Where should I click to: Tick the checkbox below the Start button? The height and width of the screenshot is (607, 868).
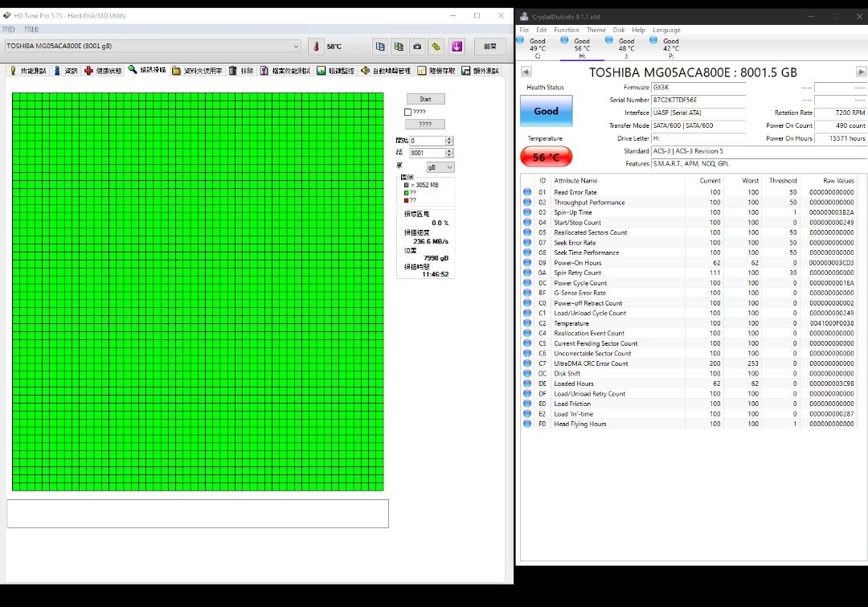point(408,112)
